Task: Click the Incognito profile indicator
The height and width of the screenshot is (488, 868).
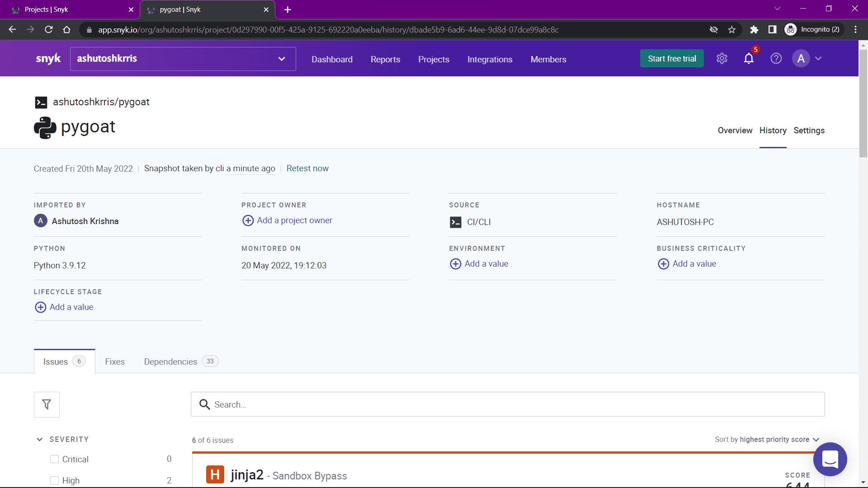Action: (814, 30)
